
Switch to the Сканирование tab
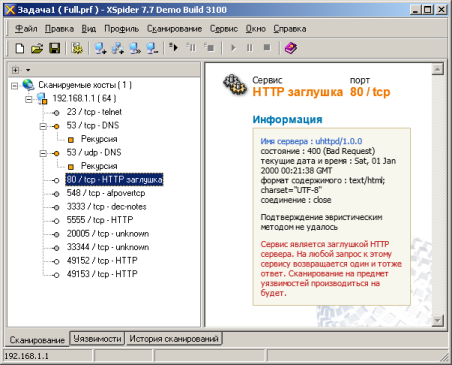click(x=37, y=339)
